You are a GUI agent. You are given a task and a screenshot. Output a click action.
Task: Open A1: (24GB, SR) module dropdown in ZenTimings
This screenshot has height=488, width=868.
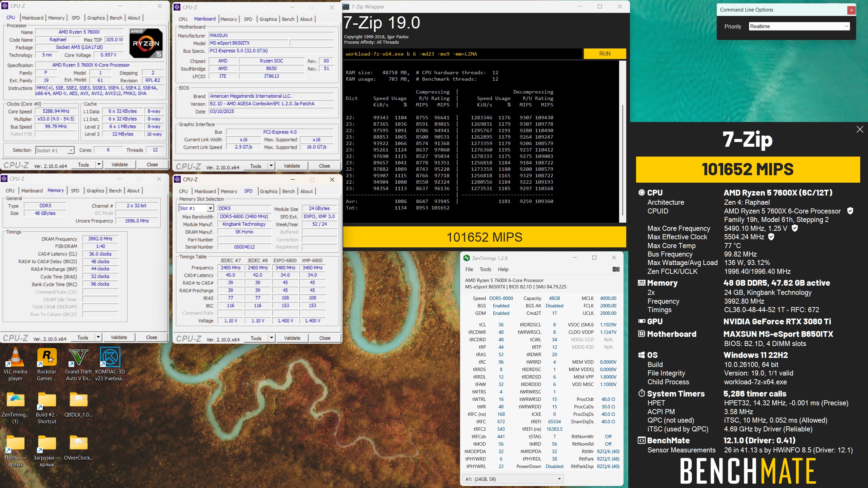[x=513, y=479]
